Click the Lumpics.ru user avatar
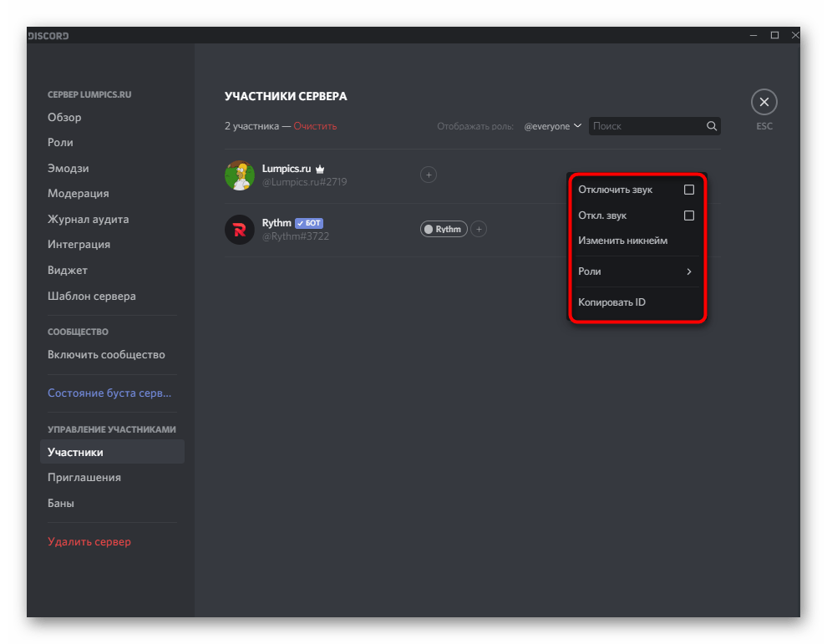 pyautogui.click(x=240, y=175)
